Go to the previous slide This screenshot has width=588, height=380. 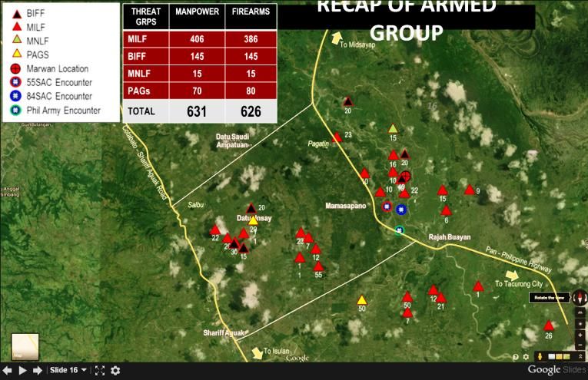click(8, 370)
